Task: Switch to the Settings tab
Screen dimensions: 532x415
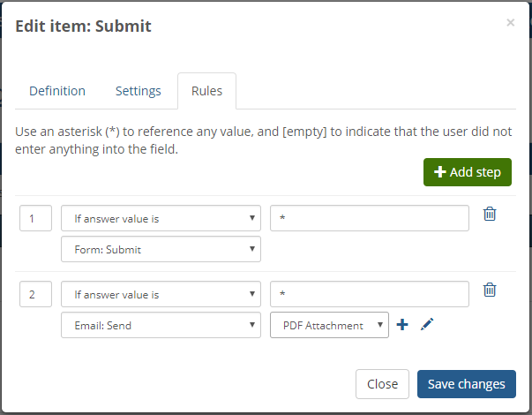Action: coord(139,91)
